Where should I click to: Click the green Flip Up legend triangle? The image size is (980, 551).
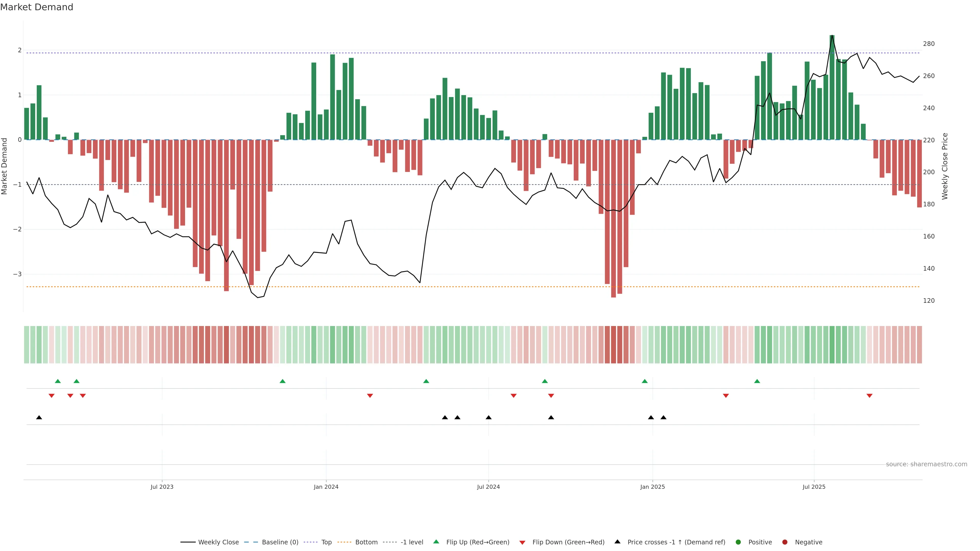[x=436, y=542]
